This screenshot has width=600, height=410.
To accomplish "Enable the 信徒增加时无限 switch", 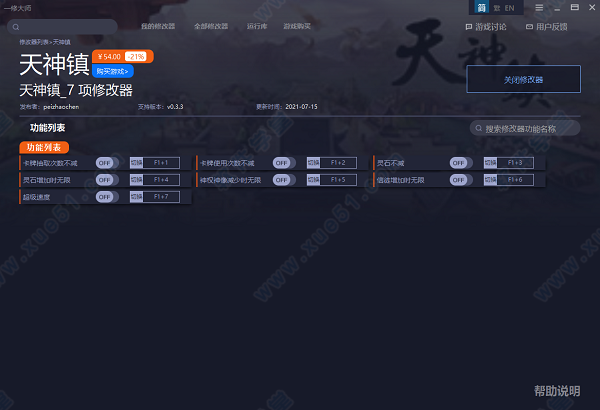I will tap(461, 180).
